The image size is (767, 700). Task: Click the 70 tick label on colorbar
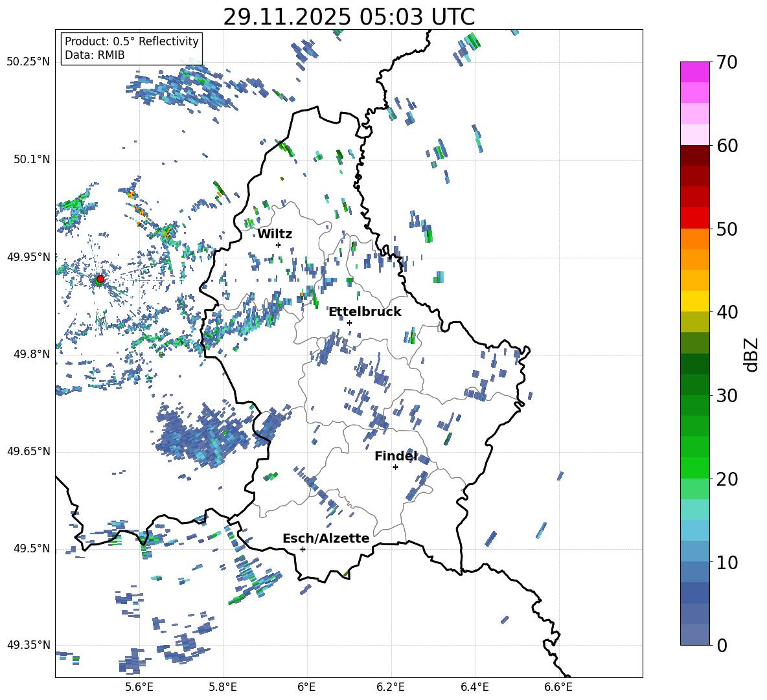click(728, 62)
